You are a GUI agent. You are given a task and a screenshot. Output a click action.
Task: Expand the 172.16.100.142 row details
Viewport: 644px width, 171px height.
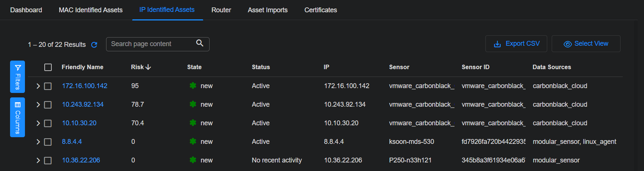[38, 86]
